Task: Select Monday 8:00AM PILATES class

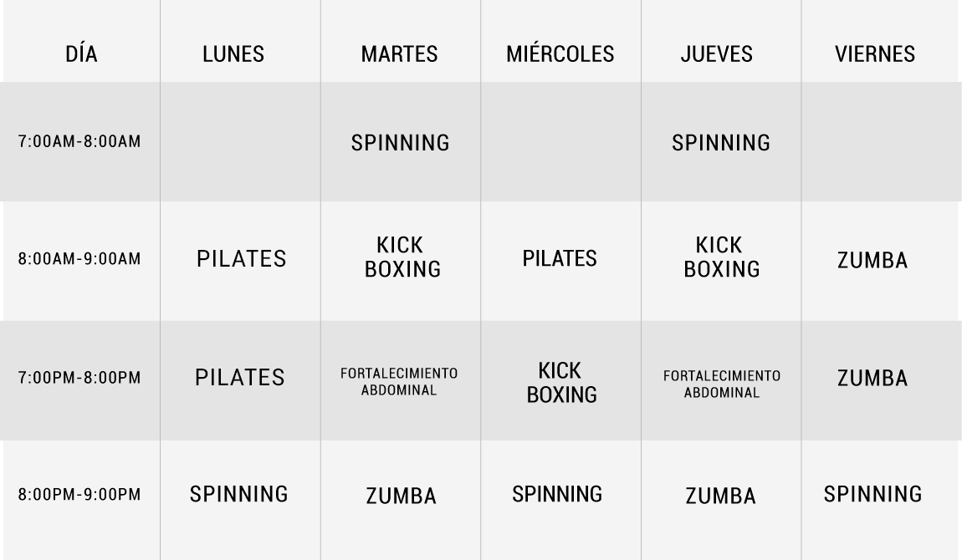Action: point(241,258)
